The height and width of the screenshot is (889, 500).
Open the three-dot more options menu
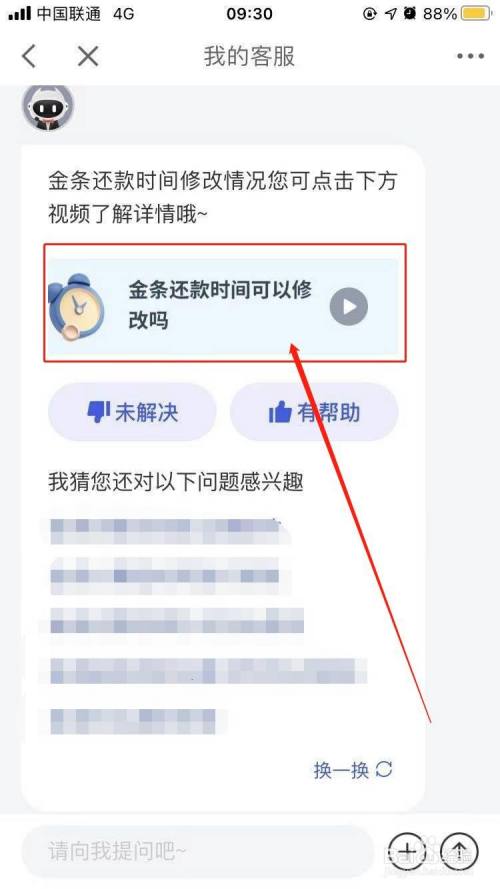tap(471, 56)
